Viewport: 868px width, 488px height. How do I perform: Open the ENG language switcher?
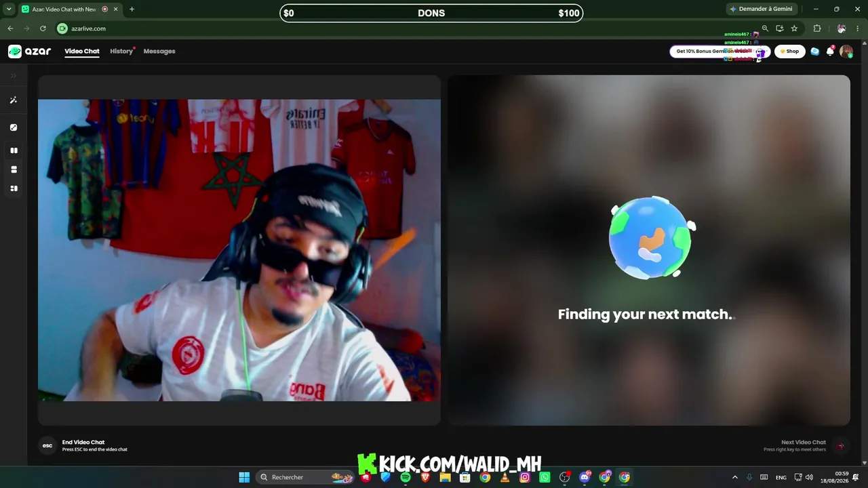pyautogui.click(x=781, y=477)
